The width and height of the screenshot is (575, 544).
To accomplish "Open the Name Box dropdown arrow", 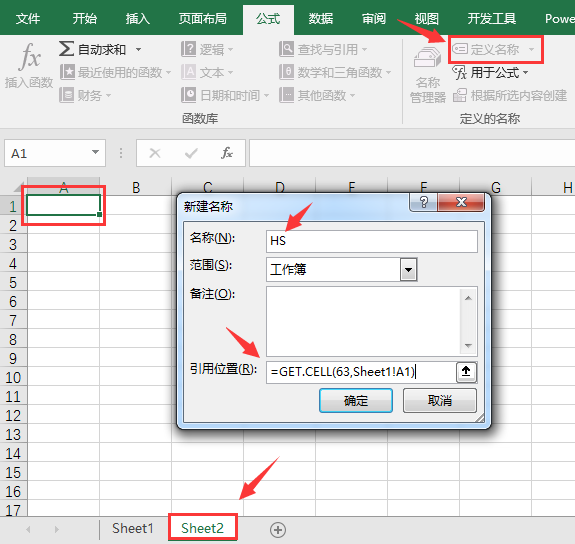I will [x=95, y=152].
